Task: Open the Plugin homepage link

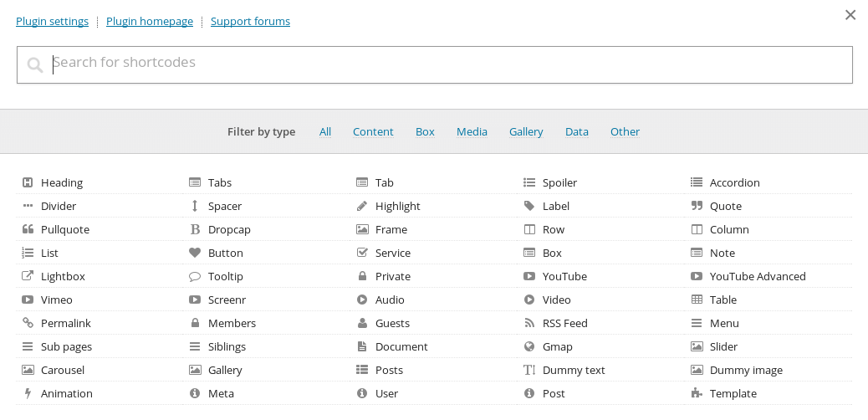Action: coord(150,21)
